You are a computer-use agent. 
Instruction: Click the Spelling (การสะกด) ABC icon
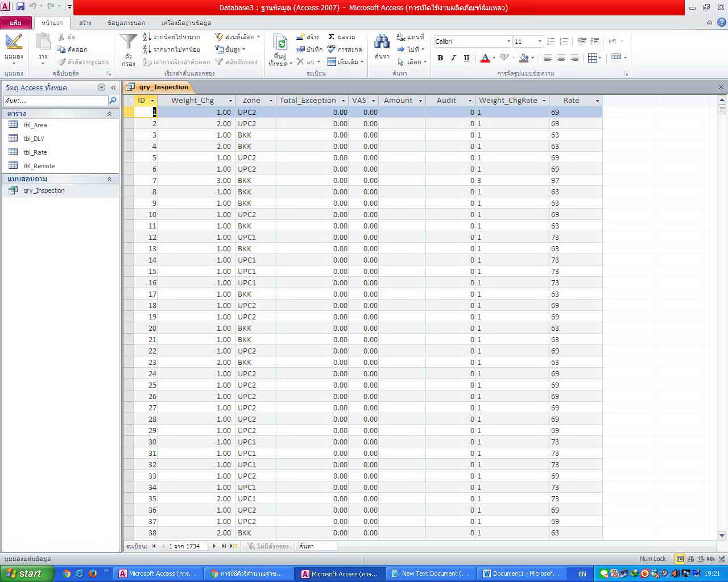332,49
